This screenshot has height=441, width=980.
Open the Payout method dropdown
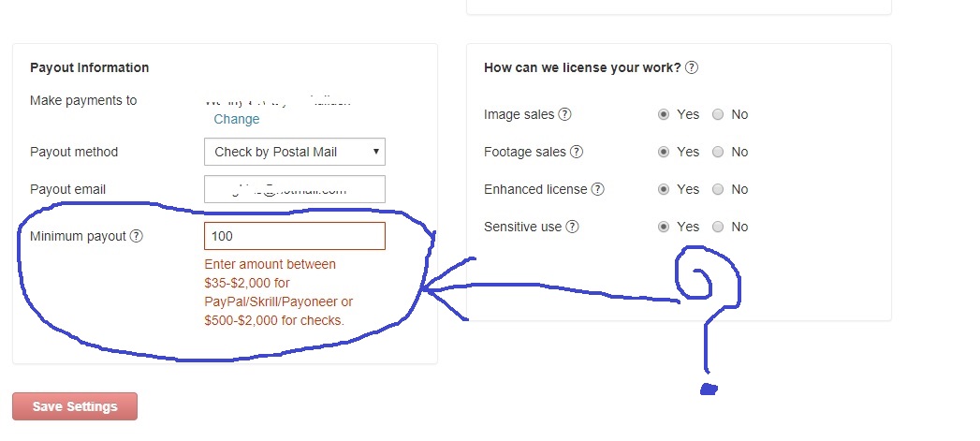coord(295,152)
